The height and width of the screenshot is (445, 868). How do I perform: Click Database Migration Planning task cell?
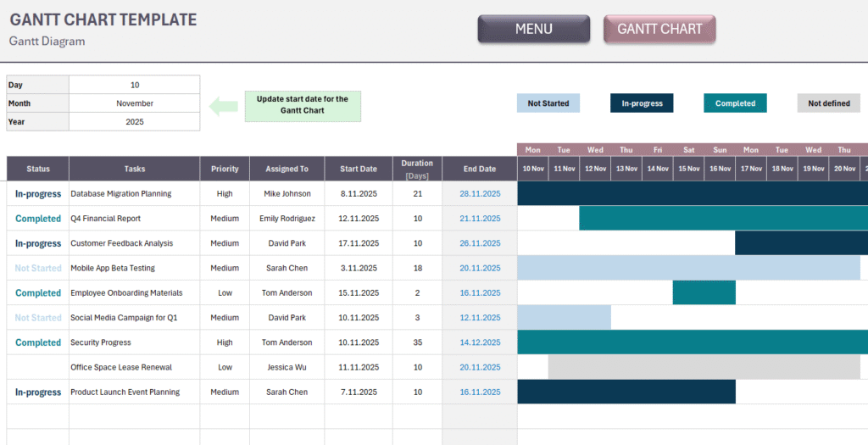135,194
